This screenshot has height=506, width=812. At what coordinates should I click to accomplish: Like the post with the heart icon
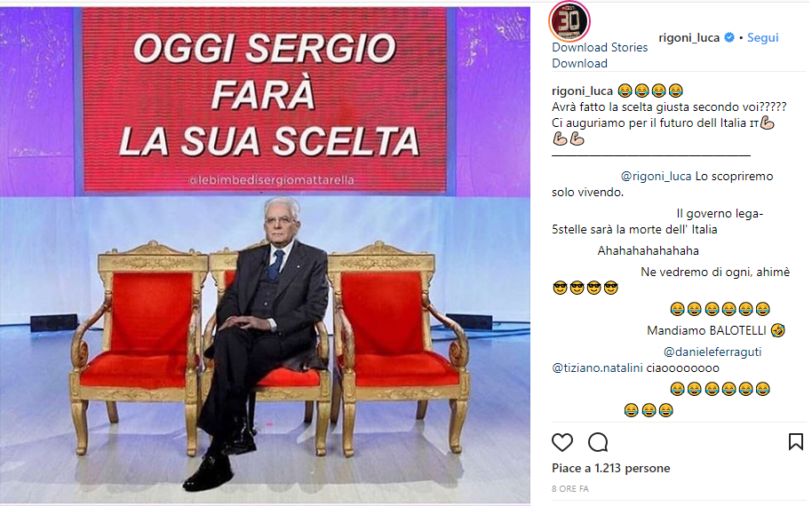[x=561, y=442]
